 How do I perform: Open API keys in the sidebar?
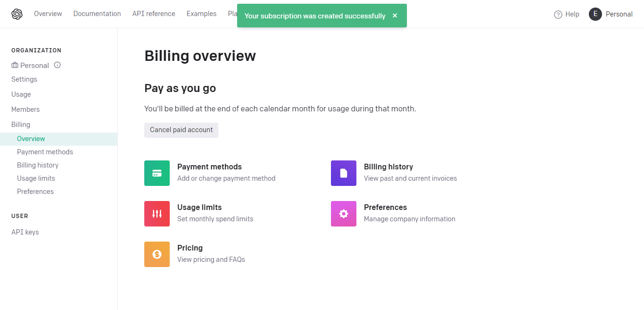click(x=25, y=232)
